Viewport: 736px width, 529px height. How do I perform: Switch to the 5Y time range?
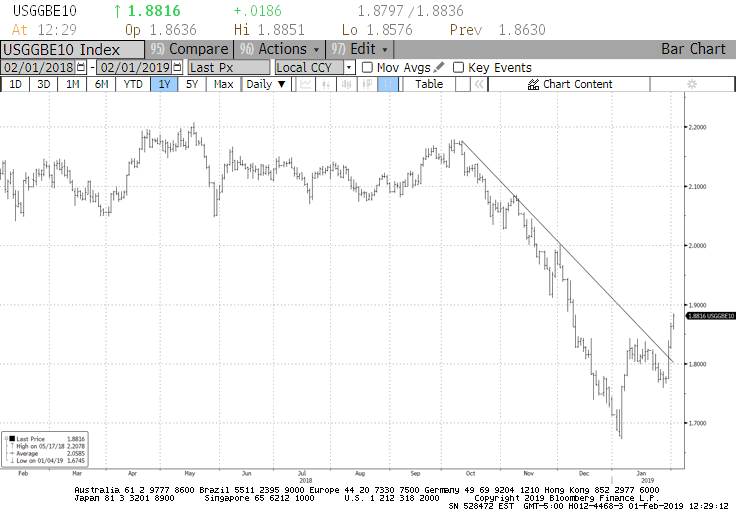tap(192, 85)
